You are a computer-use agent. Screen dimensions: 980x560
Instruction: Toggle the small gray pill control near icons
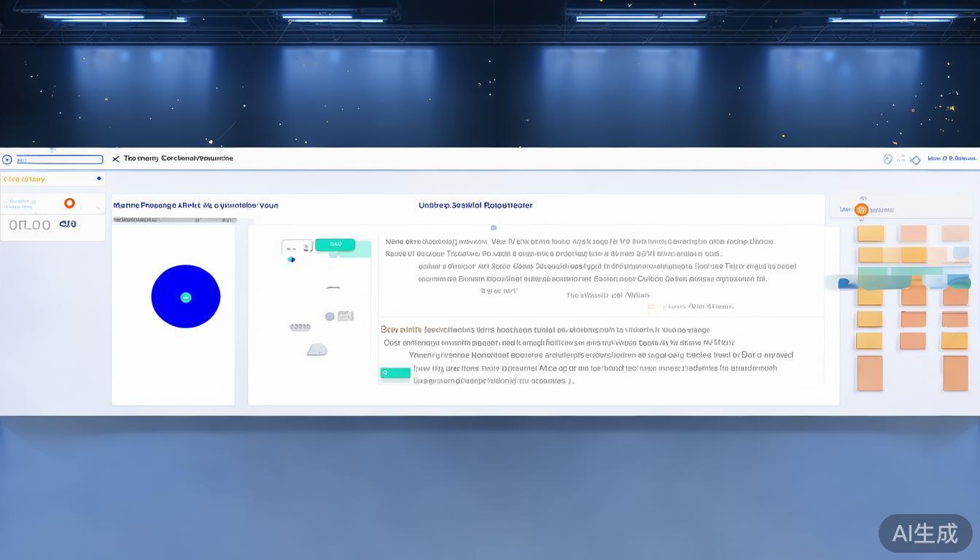[x=301, y=327]
